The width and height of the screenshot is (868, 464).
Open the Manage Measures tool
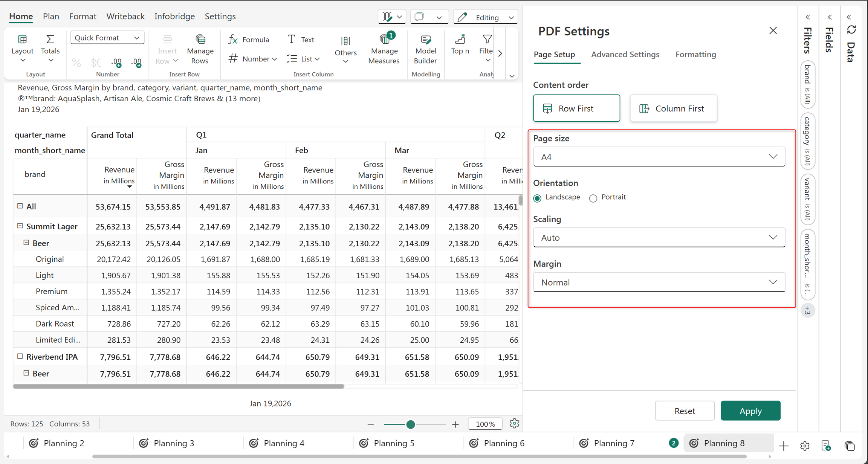pyautogui.click(x=384, y=49)
